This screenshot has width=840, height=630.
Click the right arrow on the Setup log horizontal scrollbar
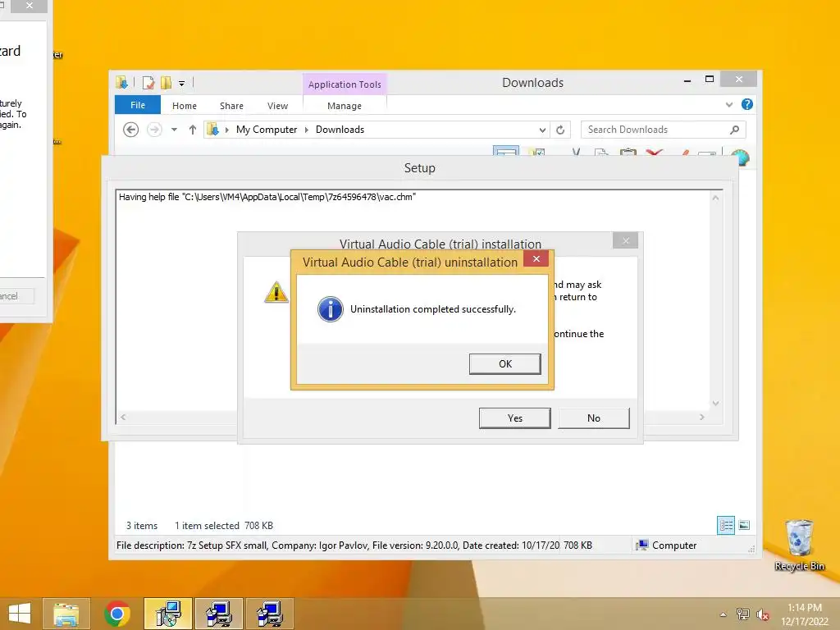click(x=702, y=417)
